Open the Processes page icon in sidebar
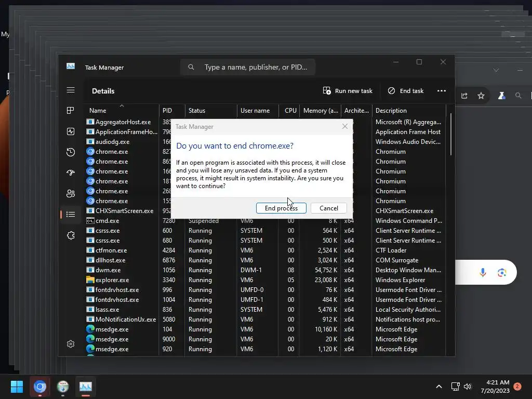Screen dimensions: 532x399 pos(71,110)
